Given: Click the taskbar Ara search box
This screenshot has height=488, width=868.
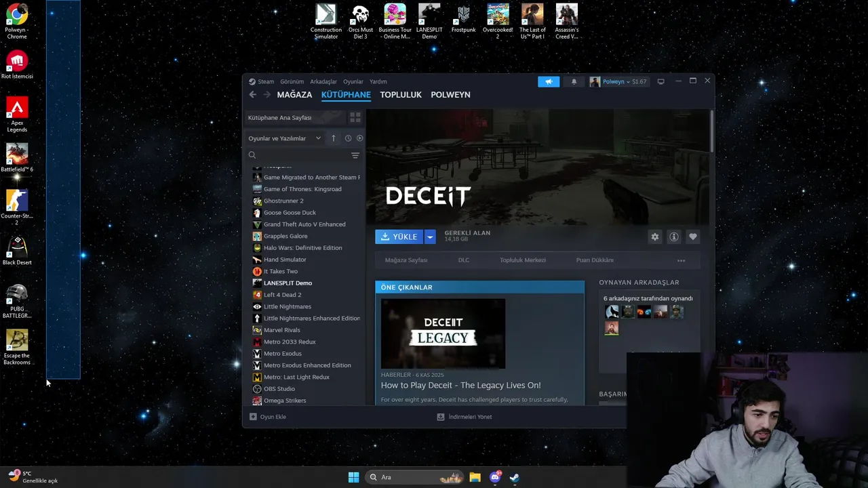Looking at the screenshot, I should coord(415,477).
